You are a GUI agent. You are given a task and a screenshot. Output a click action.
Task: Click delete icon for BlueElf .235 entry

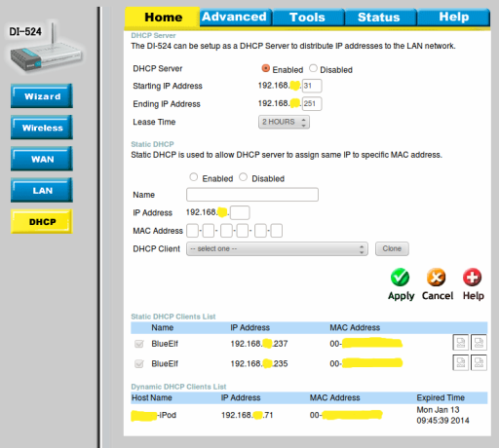tap(479, 362)
